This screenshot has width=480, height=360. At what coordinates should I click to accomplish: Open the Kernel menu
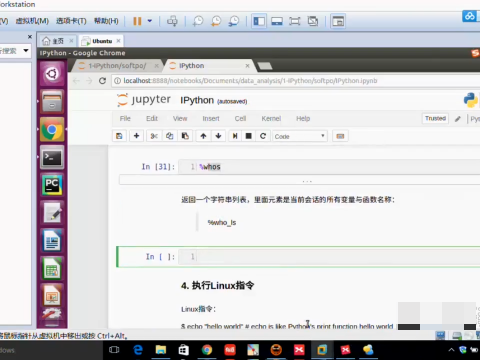point(271,119)
